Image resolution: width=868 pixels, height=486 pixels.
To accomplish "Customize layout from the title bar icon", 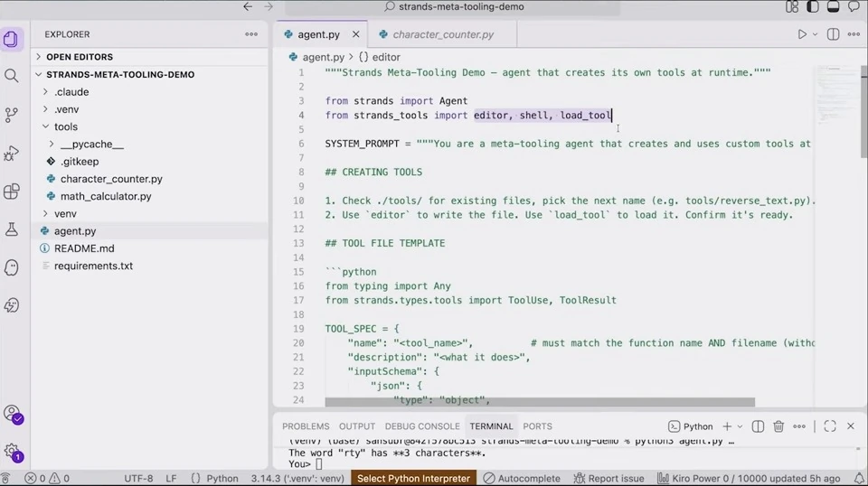I will [792, 6].
